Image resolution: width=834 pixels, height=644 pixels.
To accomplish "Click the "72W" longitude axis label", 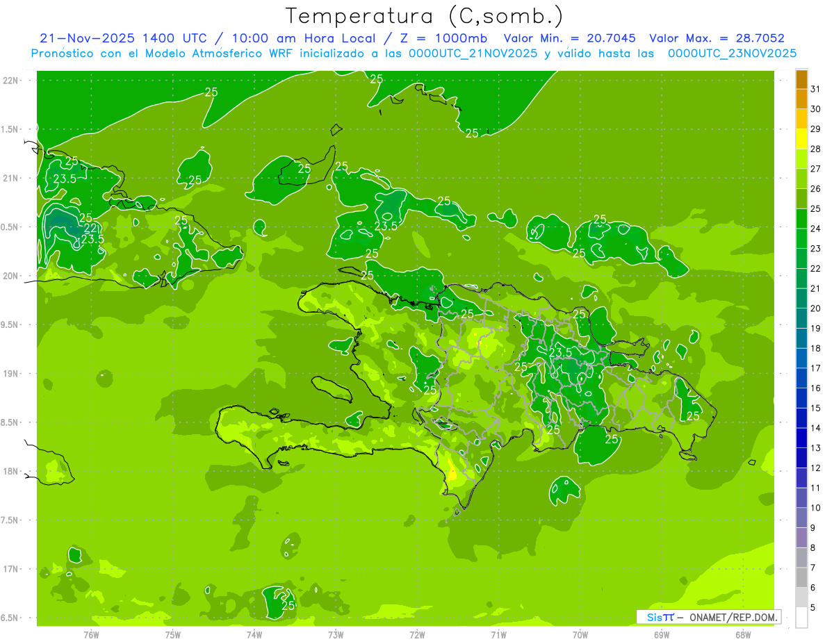I will click(x=417, y=635).
